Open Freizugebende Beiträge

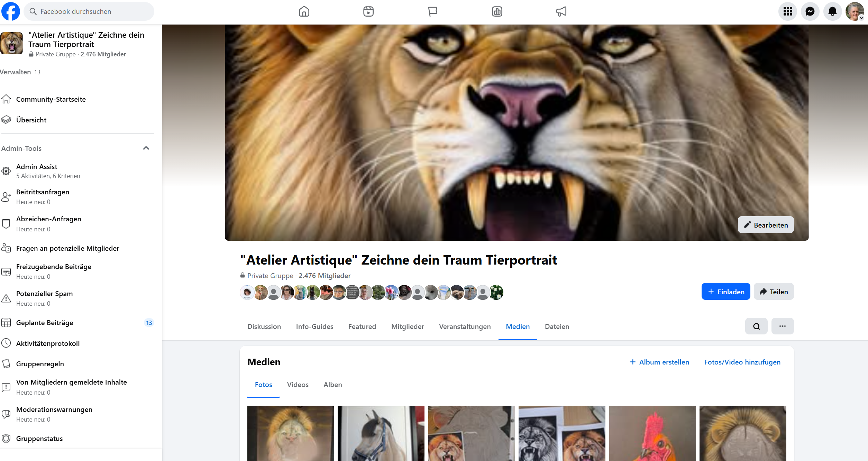point(77,271)
